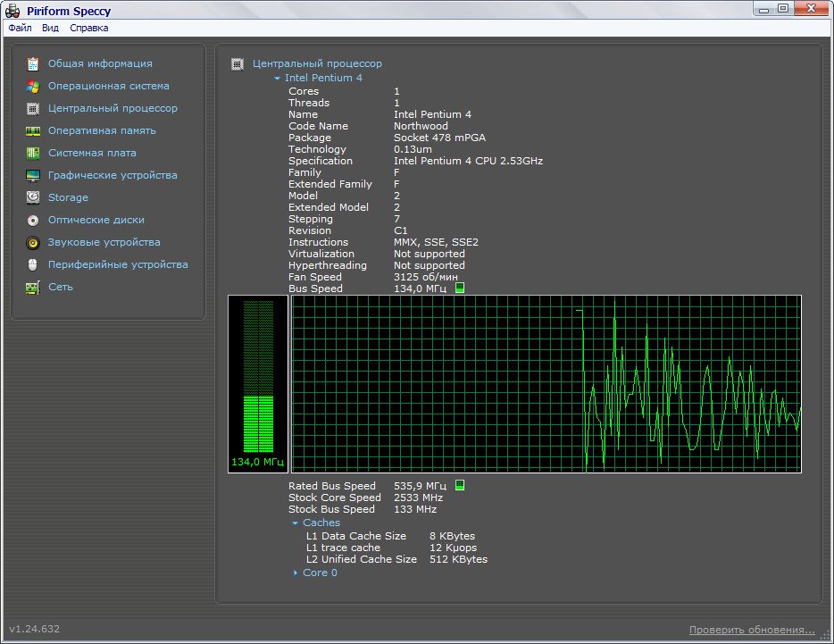Click the Fan Speed value 3125 об/мин
This screenshot has height=644, width=834.
pos(426,277)
